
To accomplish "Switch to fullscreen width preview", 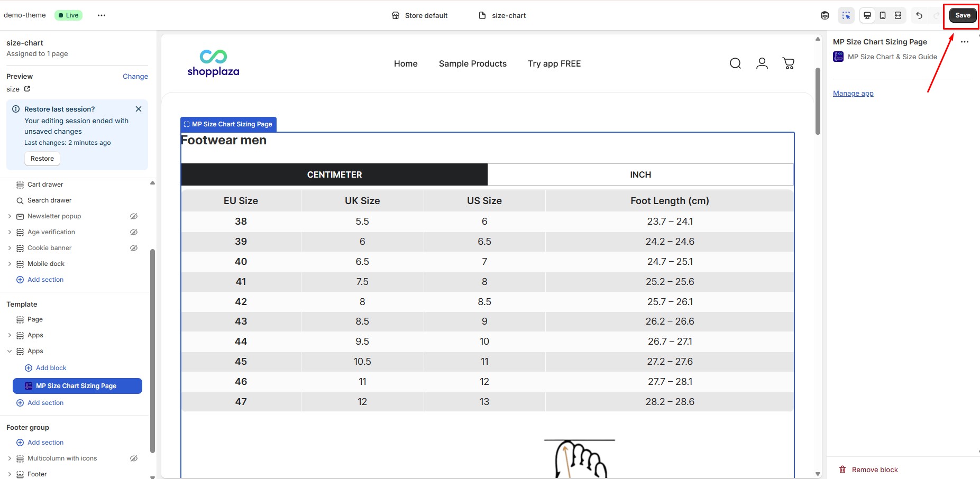I will (898, 15).
